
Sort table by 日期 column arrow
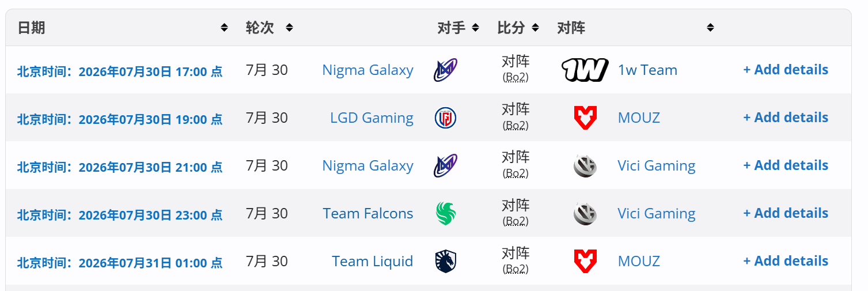click(x=224, y=28)
